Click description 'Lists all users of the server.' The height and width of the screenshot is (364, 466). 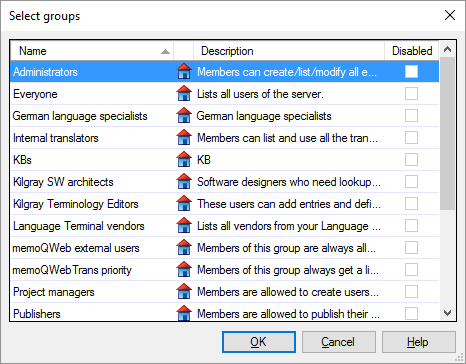pos(260,94)
